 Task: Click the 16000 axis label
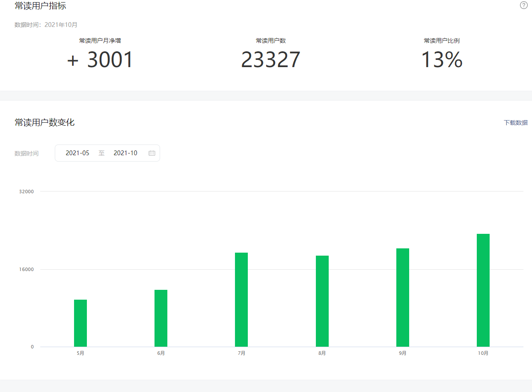27,269
